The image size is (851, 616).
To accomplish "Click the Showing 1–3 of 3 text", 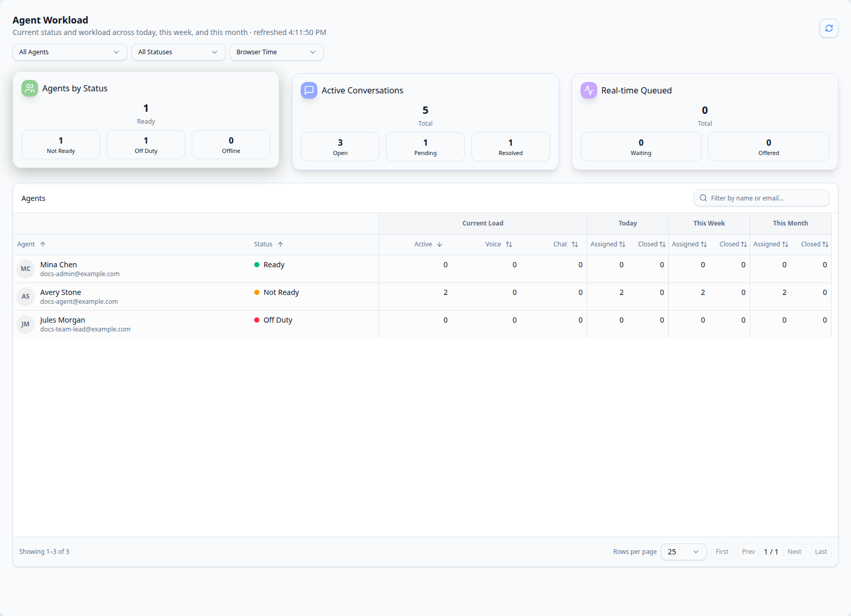I will pyautogui.click(x=44, y=552).
